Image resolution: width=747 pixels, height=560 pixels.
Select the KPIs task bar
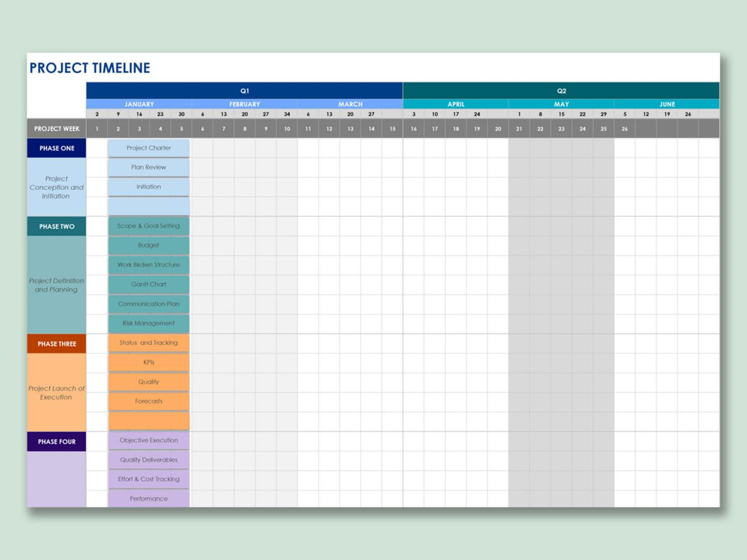point(149,362)
